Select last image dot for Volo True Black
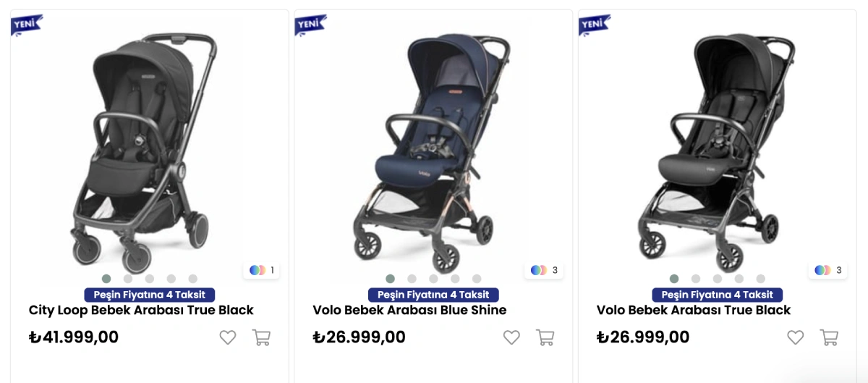Viewport: 868px width, 383px height. [760, 279]
